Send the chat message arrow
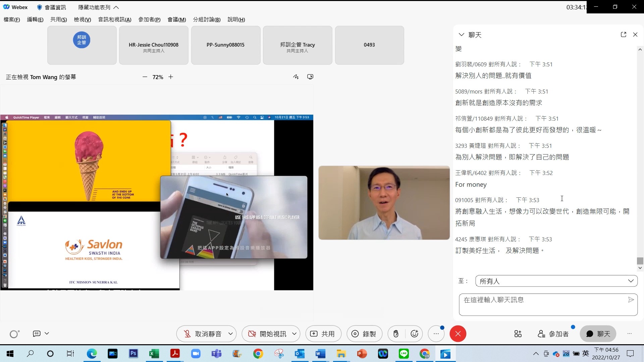 coord(631,300)
